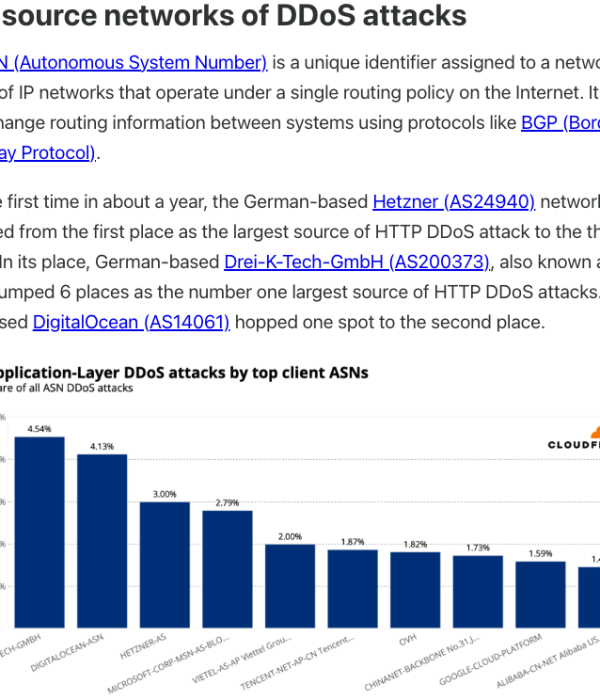This screenshot has height=700, width=600.
Task: Click the 4.13% bar in the chart
Action: 102,540
